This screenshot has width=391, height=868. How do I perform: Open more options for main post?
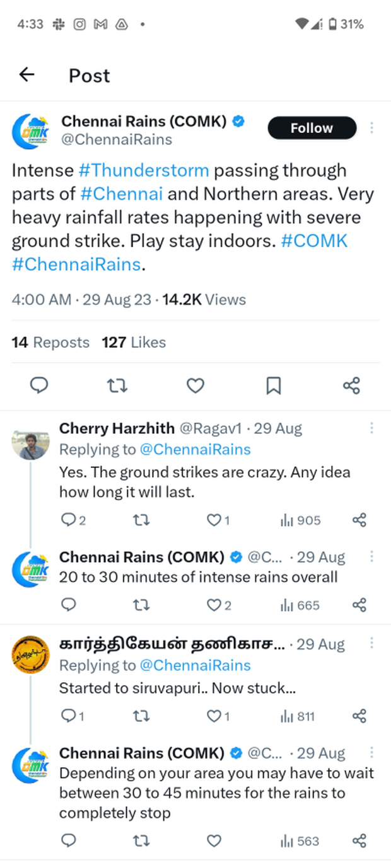click(x=371, y=128)
